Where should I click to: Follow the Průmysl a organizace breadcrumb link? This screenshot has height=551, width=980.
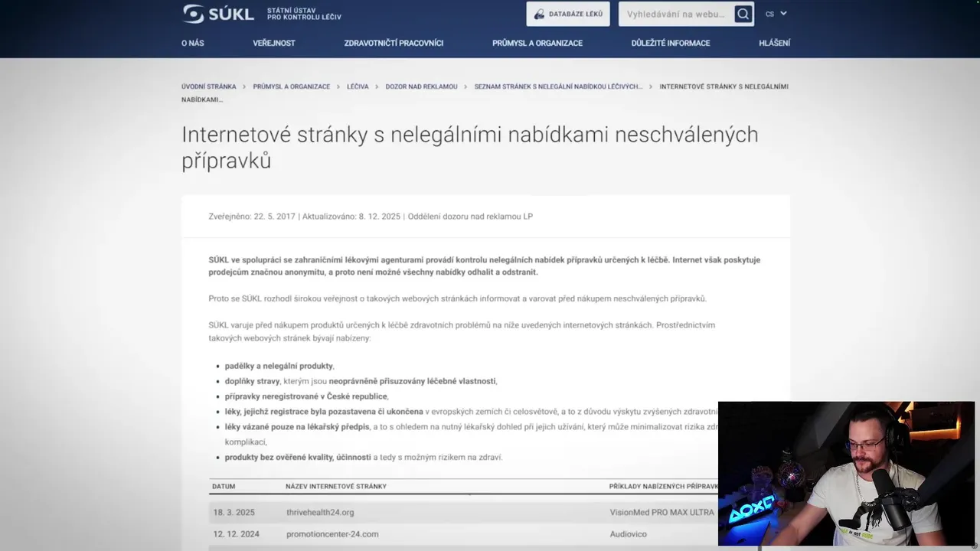tap(292, 86)
